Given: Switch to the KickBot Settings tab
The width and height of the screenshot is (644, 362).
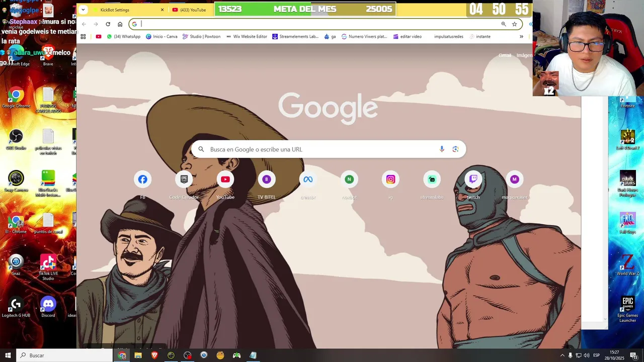Looking at the screenshot, I should click(x=124, y=10).
